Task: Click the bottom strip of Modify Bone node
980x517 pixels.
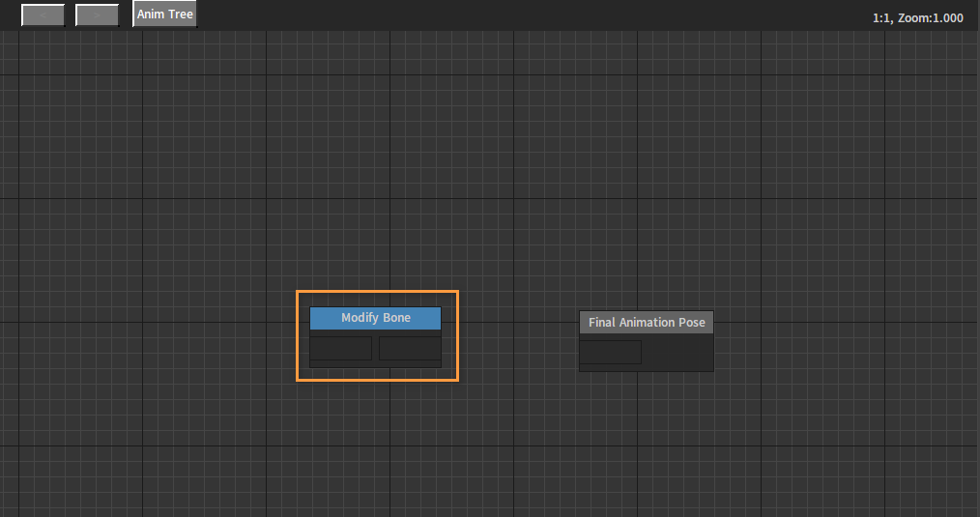Action: click(x=376, y=364)
